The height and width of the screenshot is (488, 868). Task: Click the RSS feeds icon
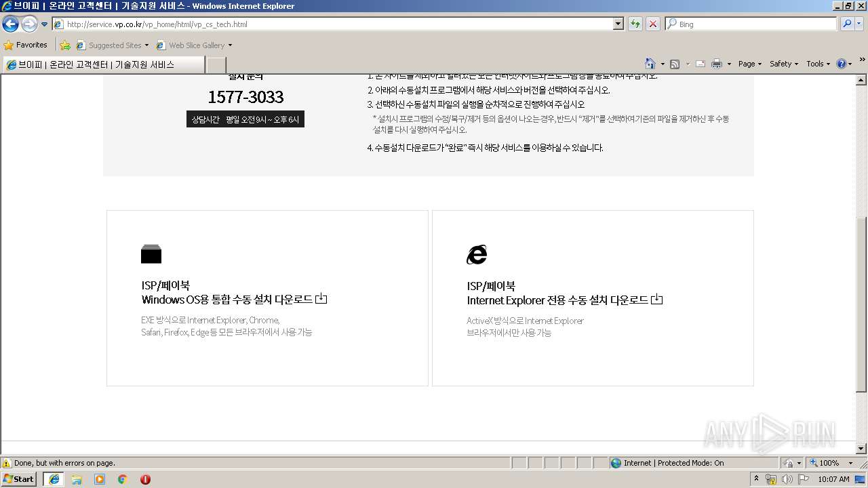(675, 64)
